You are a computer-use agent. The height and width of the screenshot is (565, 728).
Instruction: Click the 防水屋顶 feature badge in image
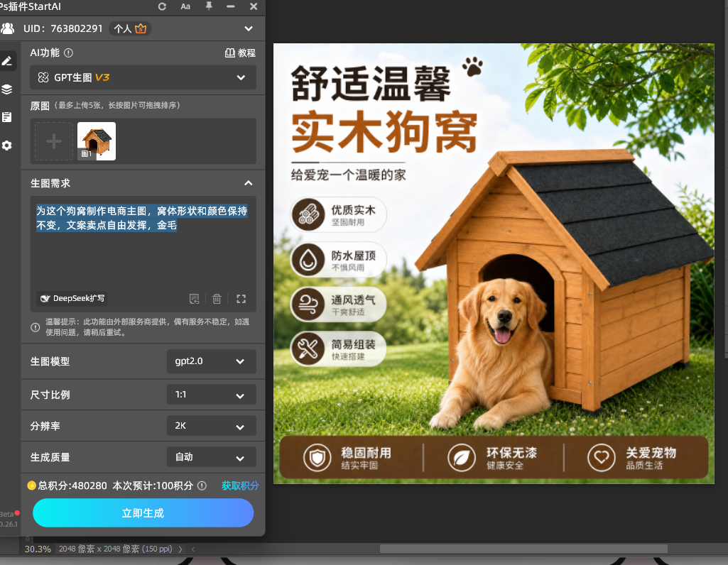pyautogui.click(x=339, y=260)
